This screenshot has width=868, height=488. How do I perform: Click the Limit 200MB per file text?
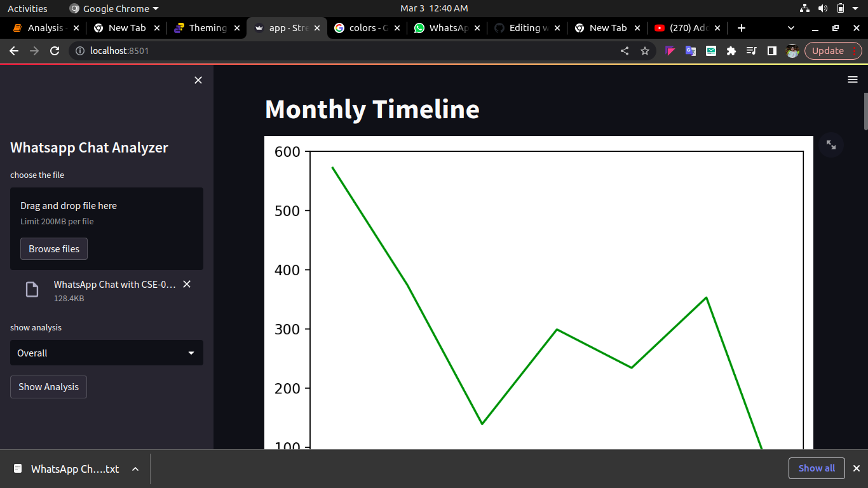pyautogui.click(x=57, y=221)
